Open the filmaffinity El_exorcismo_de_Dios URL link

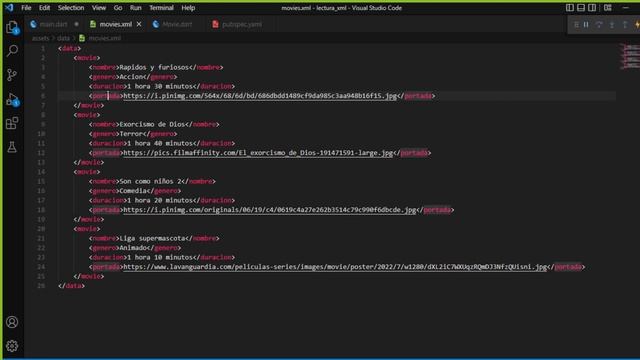coord(258,153)
